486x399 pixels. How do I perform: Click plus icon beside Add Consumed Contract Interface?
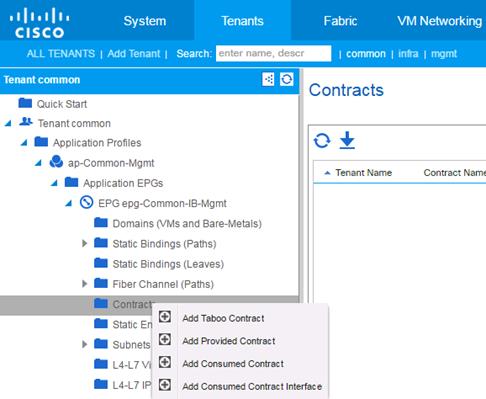(165, 385)
